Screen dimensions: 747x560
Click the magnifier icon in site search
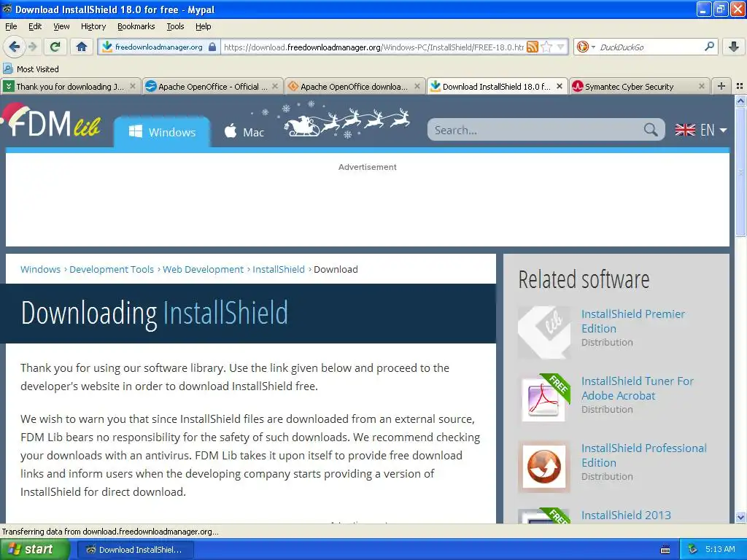coord(651,130)
